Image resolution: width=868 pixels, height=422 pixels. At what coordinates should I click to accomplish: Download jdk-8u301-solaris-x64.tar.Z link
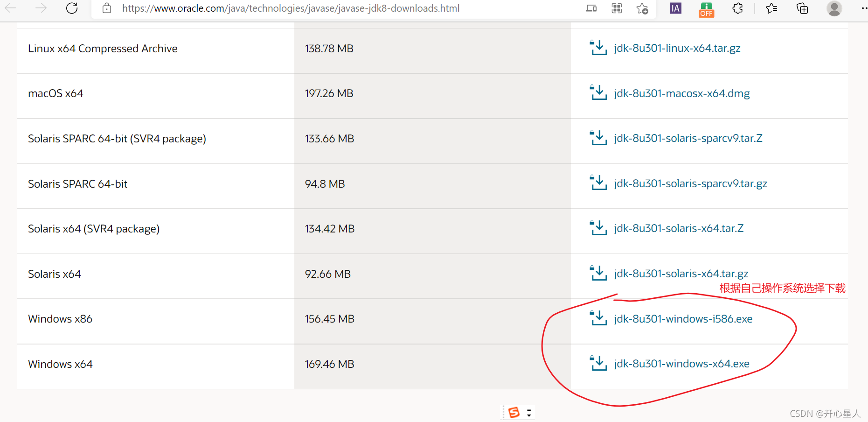pyautogui.click(x=679, y=228)
